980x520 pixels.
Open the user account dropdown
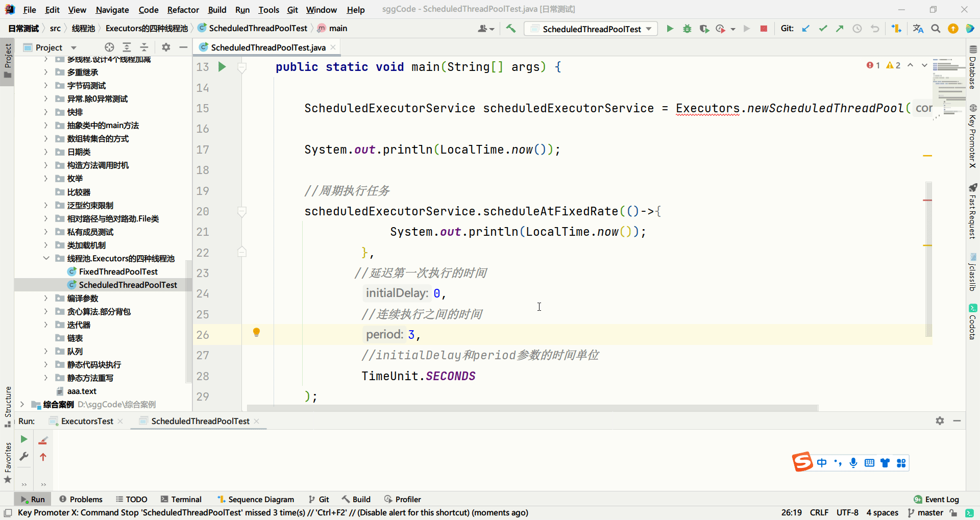[486, 29]
